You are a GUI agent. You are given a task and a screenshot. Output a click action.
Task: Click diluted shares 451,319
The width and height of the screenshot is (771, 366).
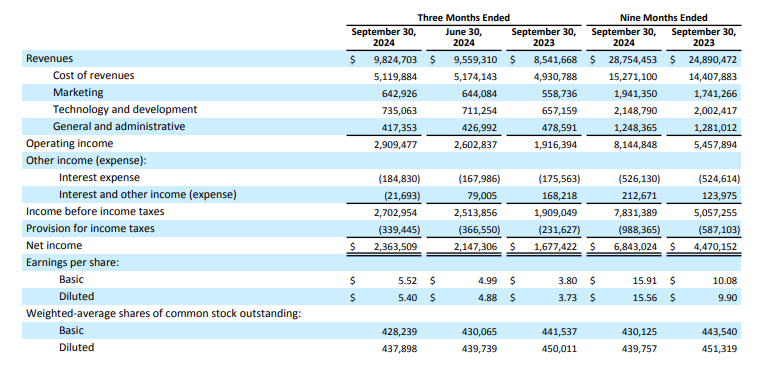tap(719, 349)
